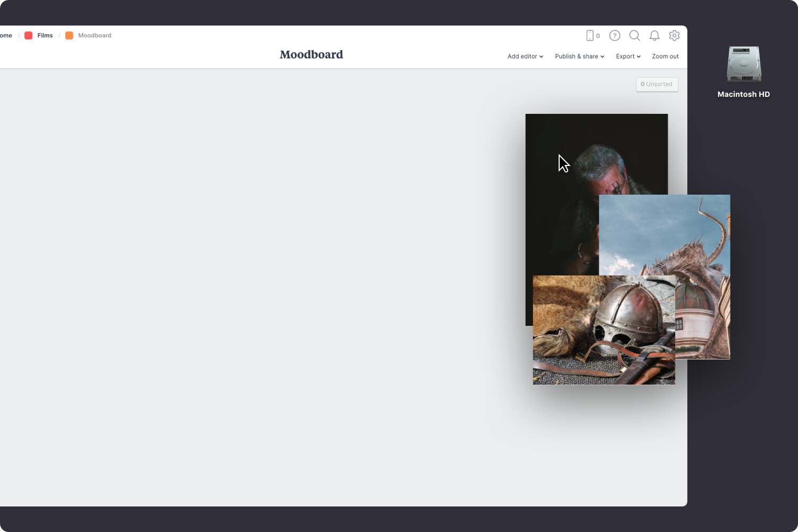Open settings with the gear icon
798x532 pixels.
(675, 35)
